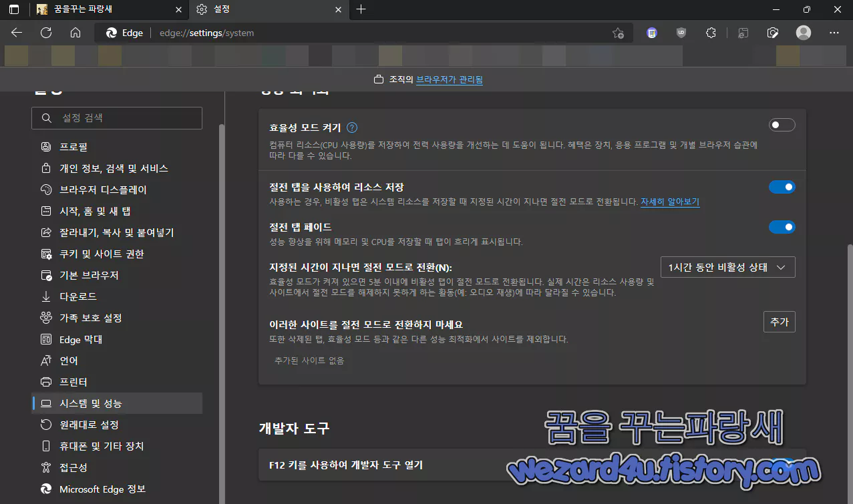Click the Internet Explorer mode reload icon

pos(743,32)
